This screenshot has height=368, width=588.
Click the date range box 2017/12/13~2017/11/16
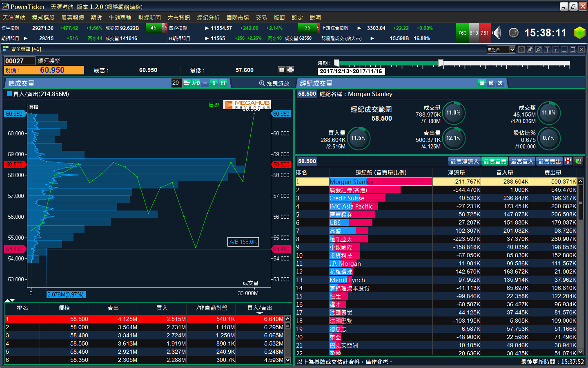[351, 71]
